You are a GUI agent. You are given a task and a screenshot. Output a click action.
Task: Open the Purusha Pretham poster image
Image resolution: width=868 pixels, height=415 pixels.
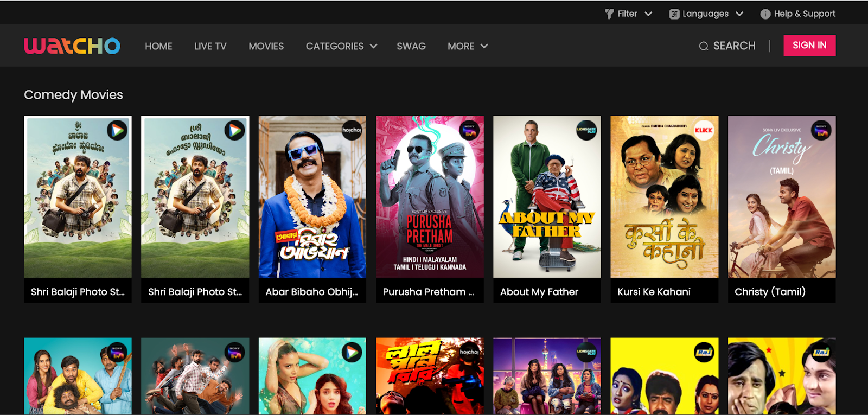(x=430, y=196)
